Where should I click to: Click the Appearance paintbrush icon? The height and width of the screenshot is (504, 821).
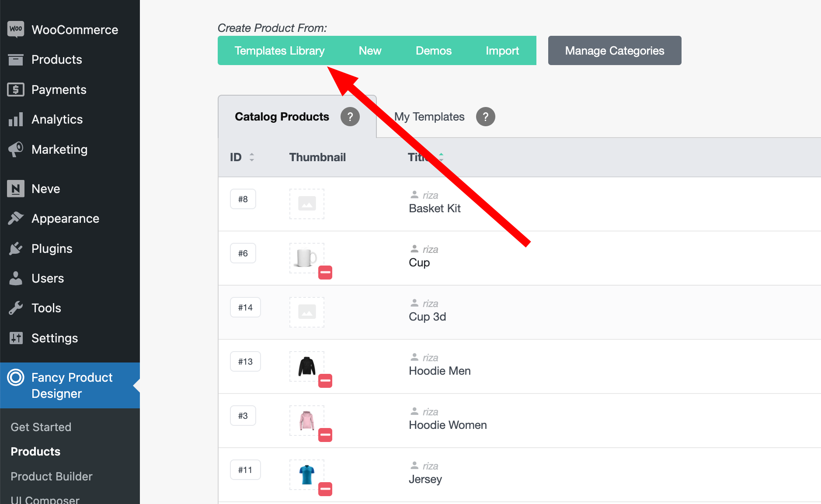16,218
